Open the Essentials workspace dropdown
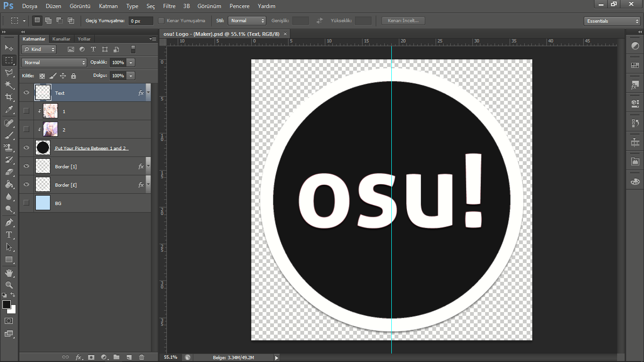The height and width of the screenshot is (362, 644). [x=612, y=21]
